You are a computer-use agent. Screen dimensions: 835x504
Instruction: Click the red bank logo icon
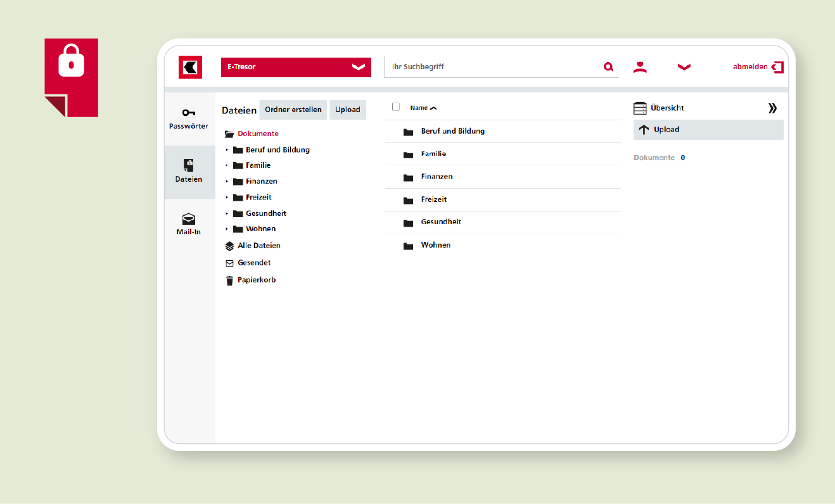[x=190, y=67]
